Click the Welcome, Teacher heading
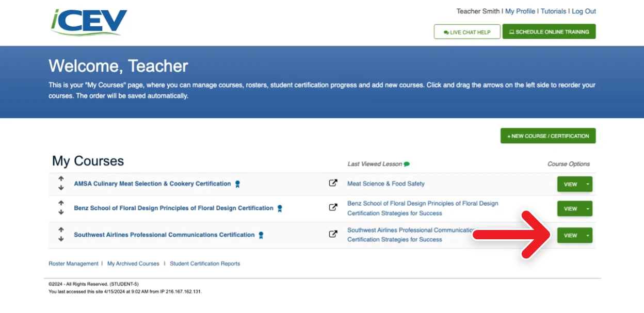 tap(118, 66)
